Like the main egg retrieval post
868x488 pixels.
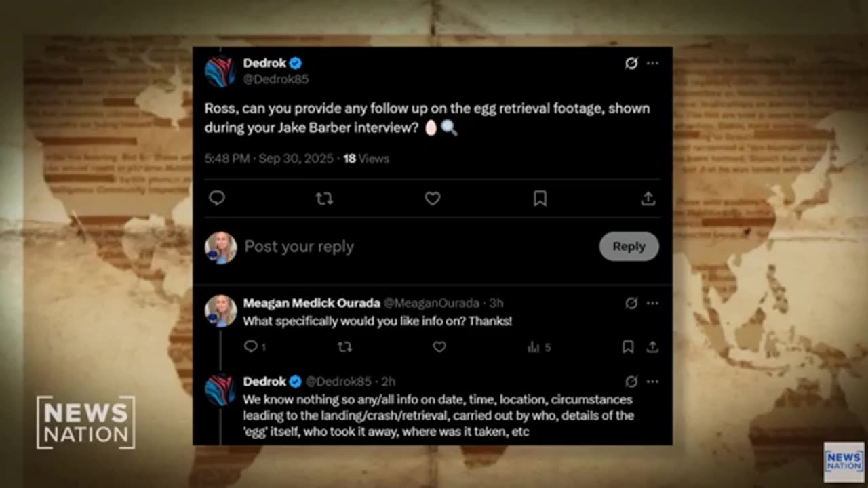433,198
